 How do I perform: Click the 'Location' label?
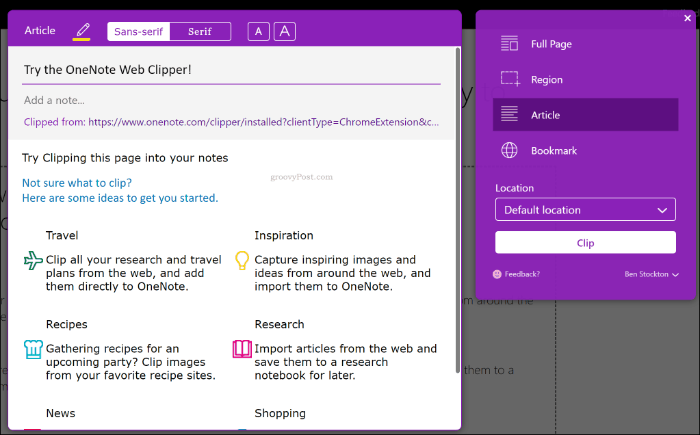click(x=514, y=188)
